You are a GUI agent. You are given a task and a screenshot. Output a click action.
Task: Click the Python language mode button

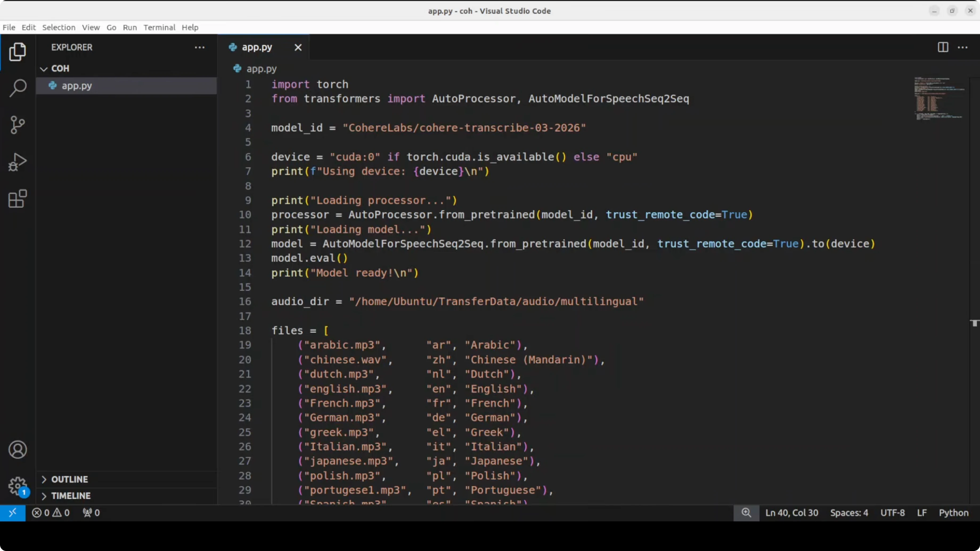point(953,513)
